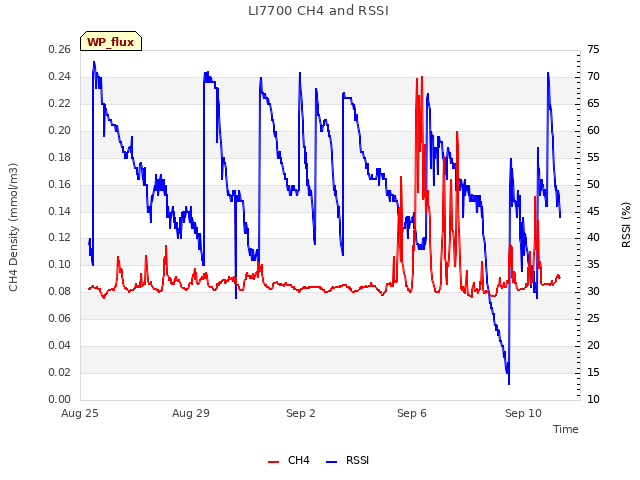The width and height of the screenshot is (640, 480).
Task: Click the 0.18 left axis value
Action: (x=60, y=158)
